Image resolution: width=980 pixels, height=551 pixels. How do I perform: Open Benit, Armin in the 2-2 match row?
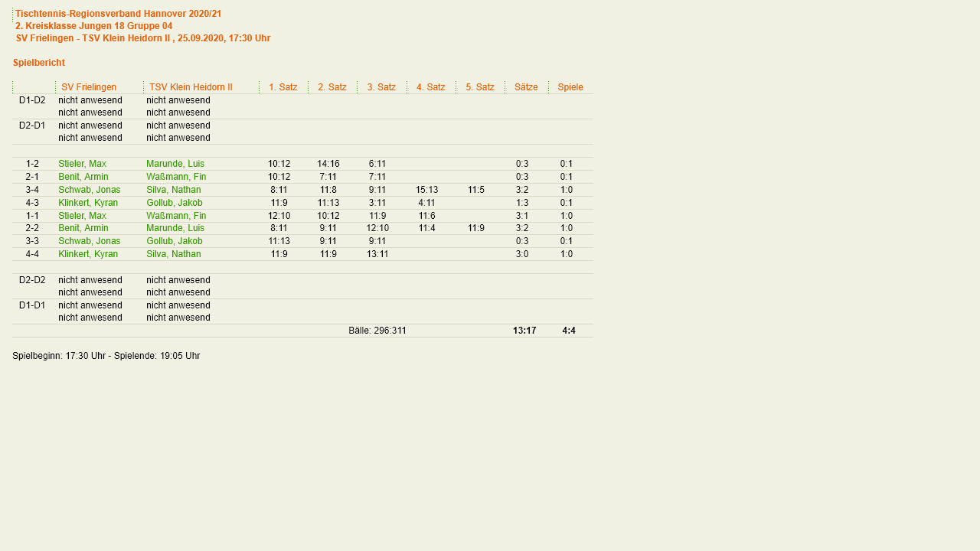click(83, 228)
